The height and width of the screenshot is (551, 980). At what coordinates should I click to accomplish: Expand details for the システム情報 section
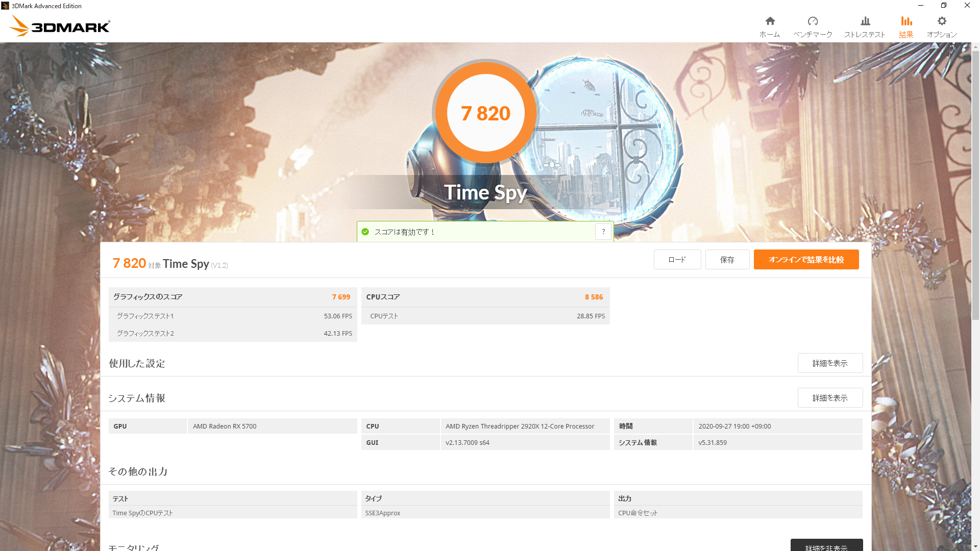(x=829, y=398)
